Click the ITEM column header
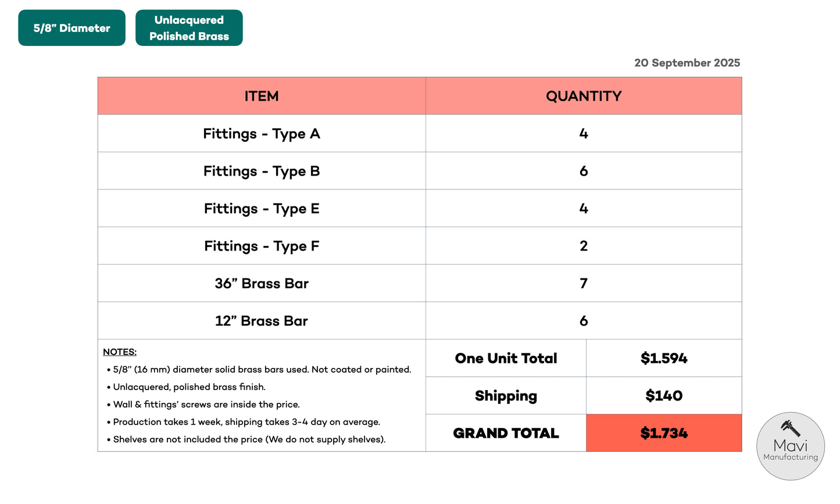This screenshot has width=840, height=504. pyautogui.click(x=262, y=96)
